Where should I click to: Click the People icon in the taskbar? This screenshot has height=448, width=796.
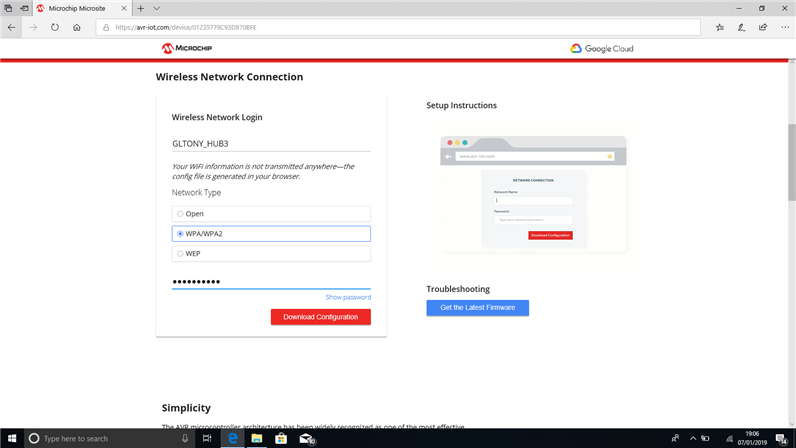point(675,438)
